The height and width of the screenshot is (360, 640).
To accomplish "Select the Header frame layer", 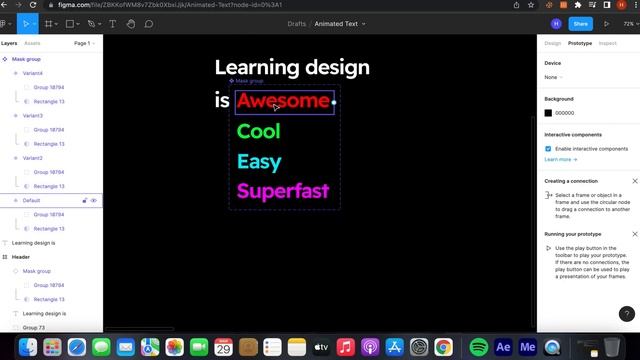I will 20,257.
